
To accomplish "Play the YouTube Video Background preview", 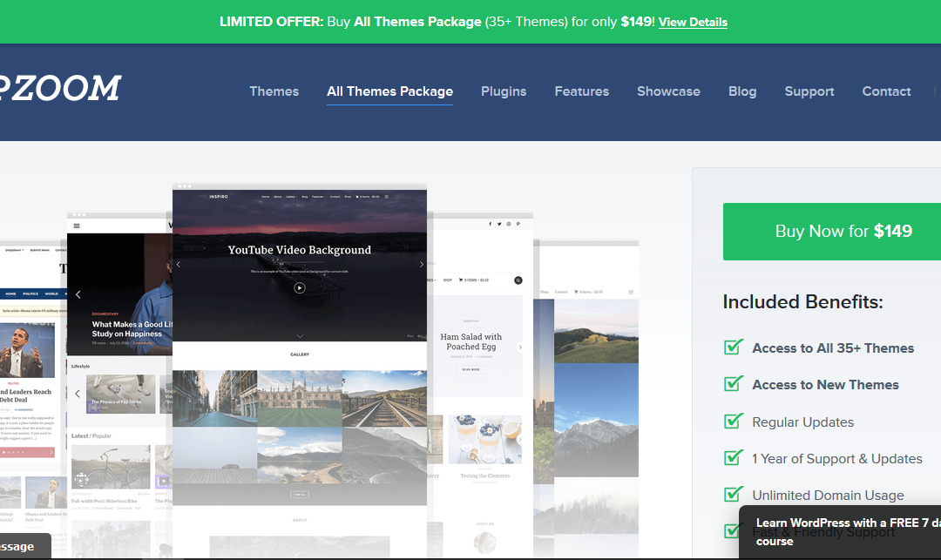I will pyautogui.click(x=300, y=287).
